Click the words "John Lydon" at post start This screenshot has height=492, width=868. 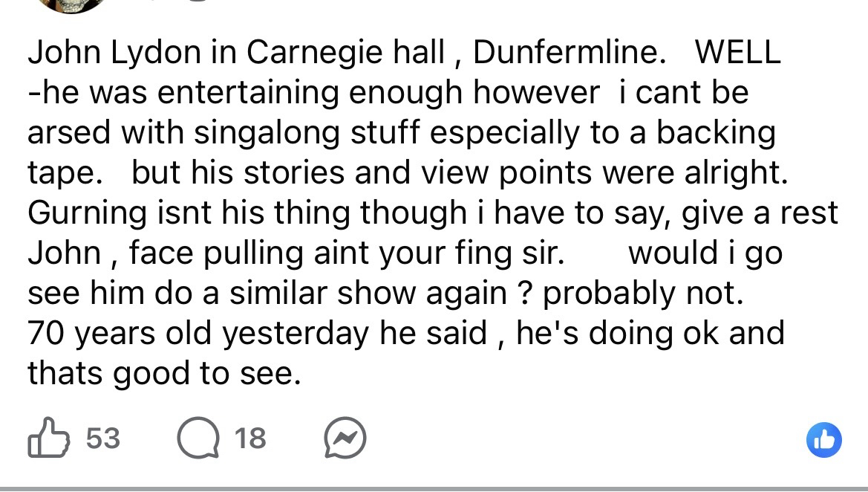tap(114, 52)
